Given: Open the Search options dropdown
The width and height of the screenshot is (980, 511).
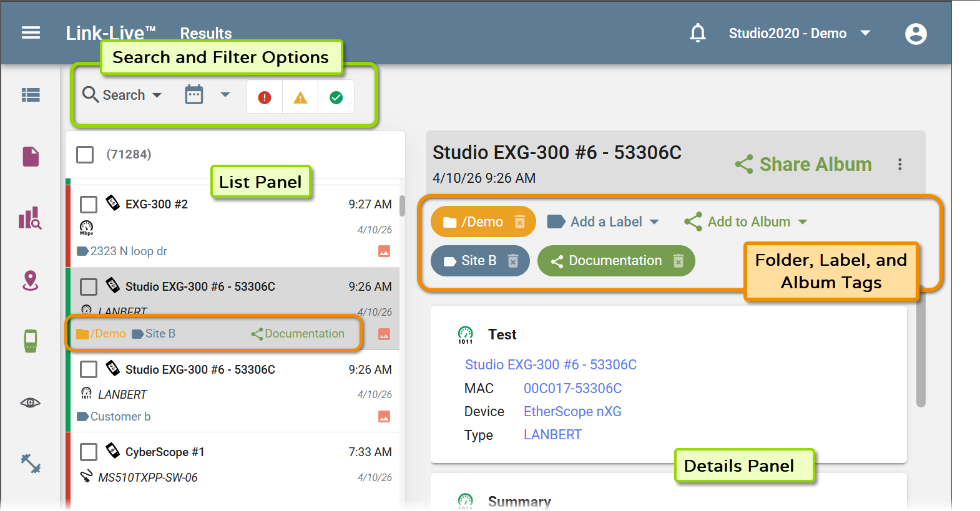Looking at the screenshot, I should (122, 95).
